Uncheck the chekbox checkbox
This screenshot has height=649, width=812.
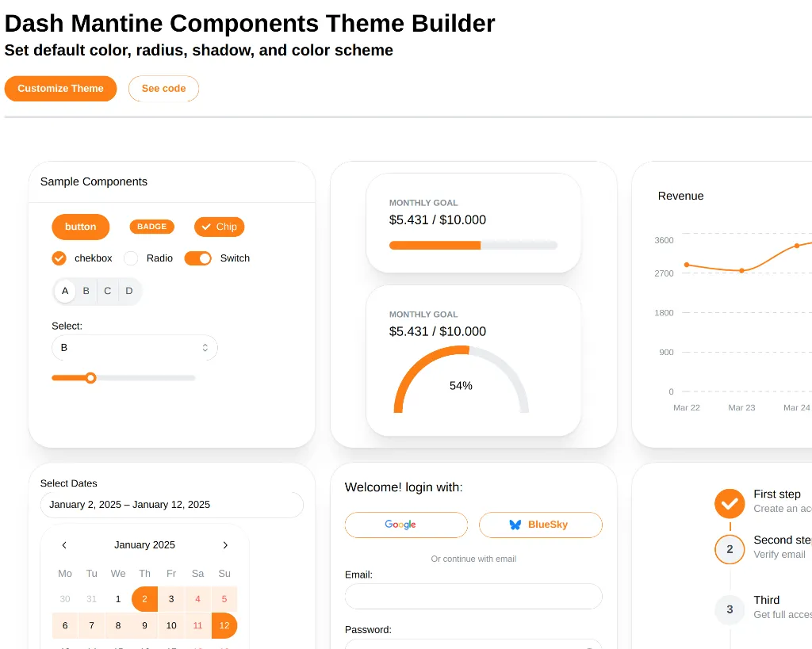[x=59, y=258]
